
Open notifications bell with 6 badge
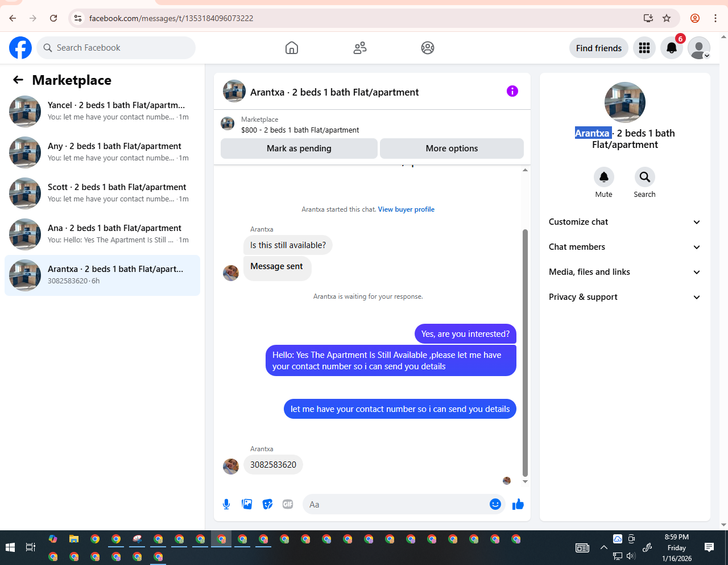672,48
